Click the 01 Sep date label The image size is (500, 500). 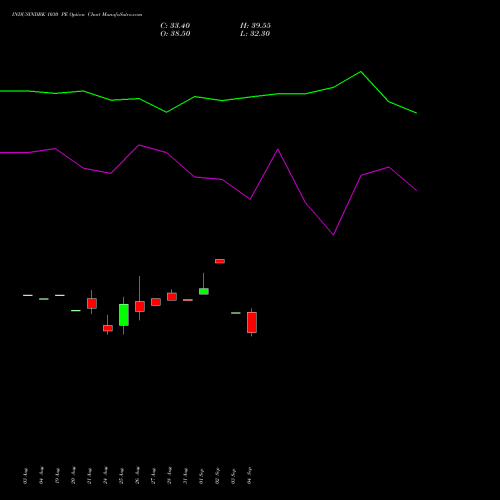pos(202,476)
